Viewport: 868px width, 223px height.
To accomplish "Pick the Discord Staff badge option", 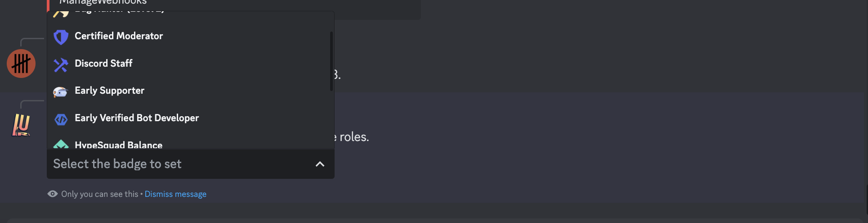I will tap(103, 64).
